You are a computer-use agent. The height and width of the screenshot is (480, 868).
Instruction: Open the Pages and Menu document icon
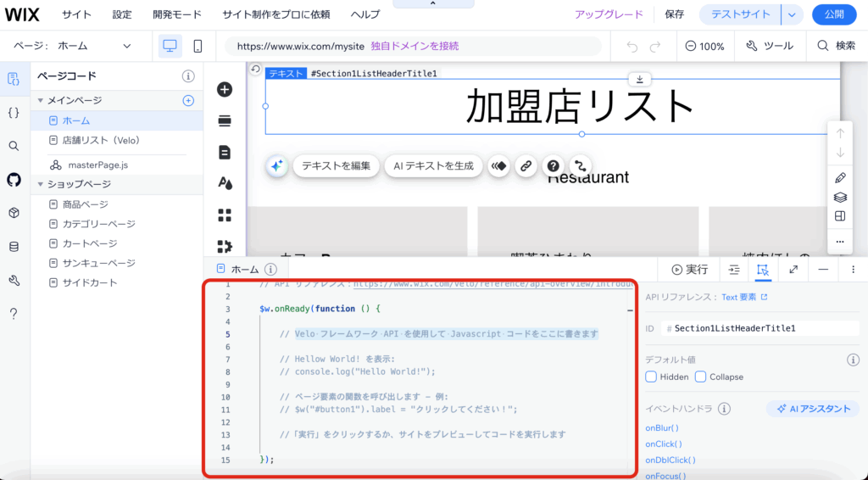225,153
